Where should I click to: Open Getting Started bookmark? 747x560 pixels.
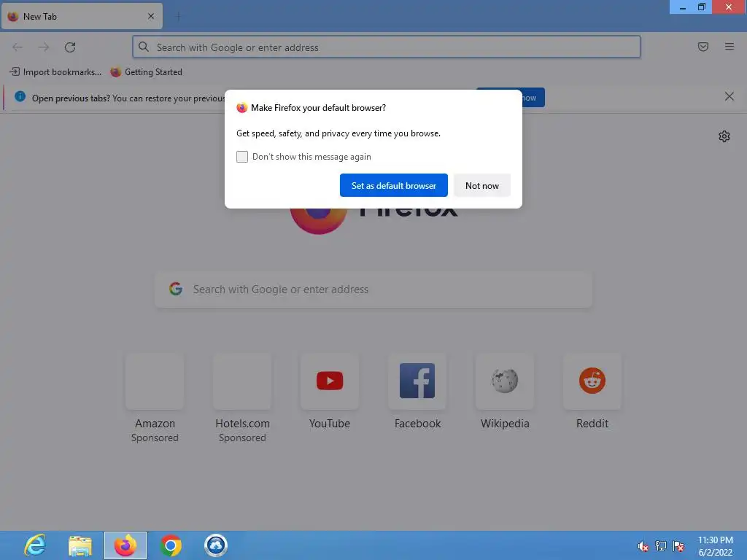click(x=146, y=72)
